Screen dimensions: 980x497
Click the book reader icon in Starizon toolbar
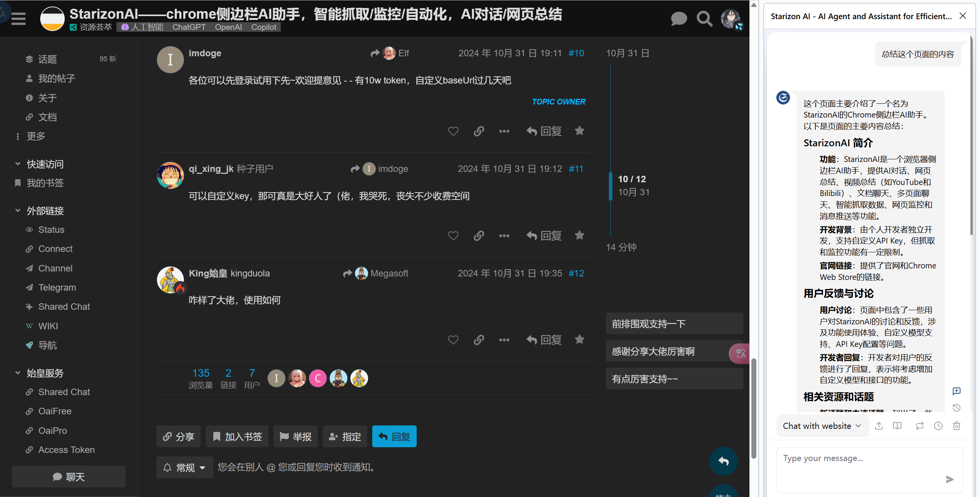(x=897, y=426)
